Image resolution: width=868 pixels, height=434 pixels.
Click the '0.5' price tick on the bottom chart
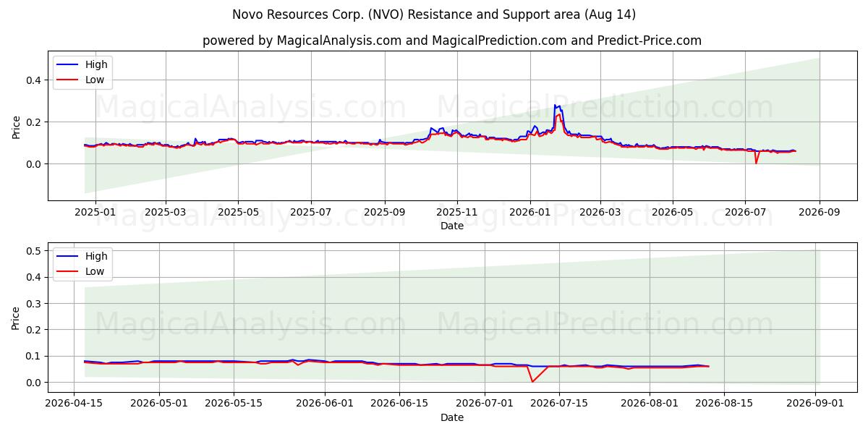35,251
